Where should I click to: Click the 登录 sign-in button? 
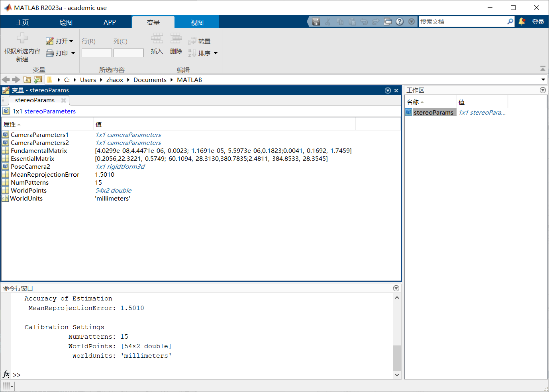click(538, 22)
